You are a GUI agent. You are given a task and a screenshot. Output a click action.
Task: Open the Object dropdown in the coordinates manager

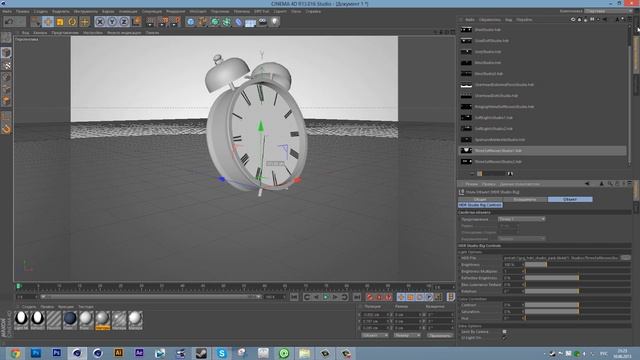374,336
